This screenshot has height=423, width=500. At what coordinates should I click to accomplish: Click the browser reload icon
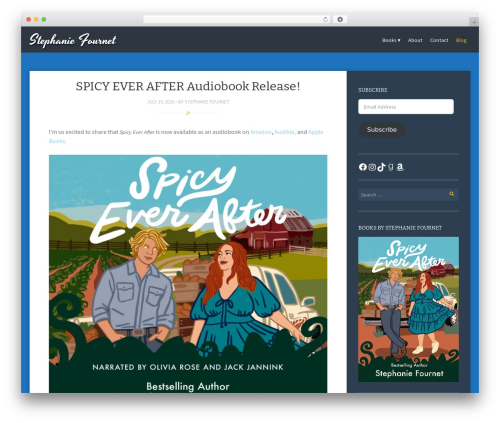tap(326, 19)
